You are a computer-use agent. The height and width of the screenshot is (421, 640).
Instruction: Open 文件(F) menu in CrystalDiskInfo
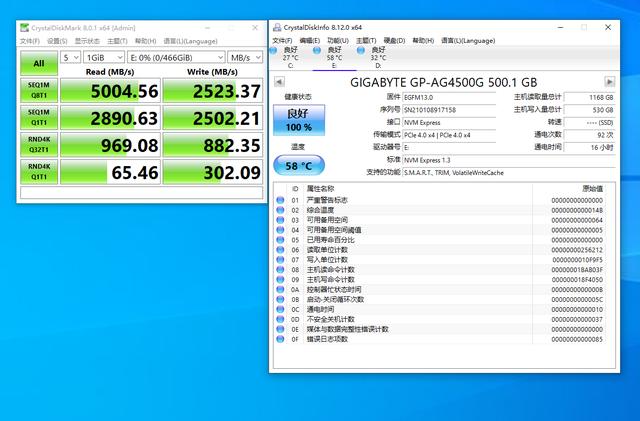282,40
